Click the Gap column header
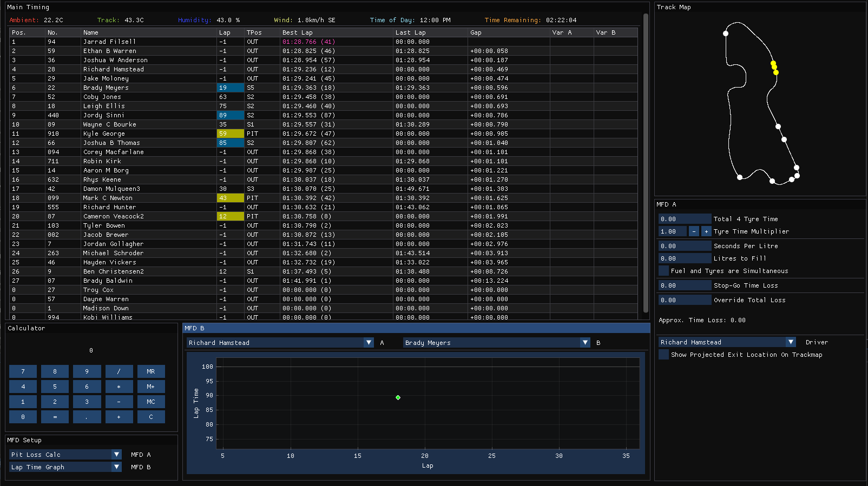Screen dimensions: 868x486 coord(476,32)
